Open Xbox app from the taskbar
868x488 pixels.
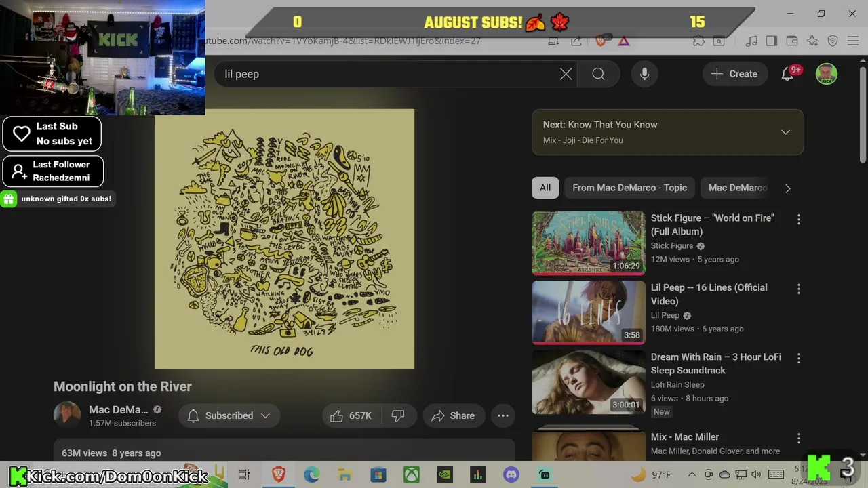tap(412, 474)
